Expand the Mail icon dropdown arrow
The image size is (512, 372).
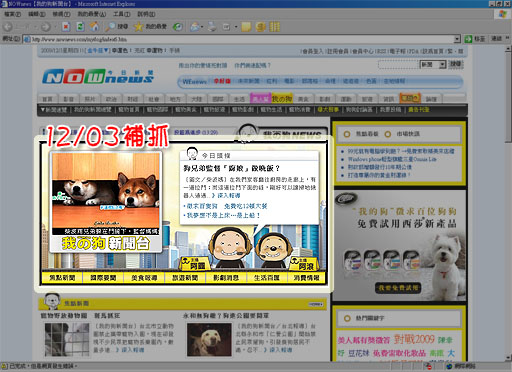point(202,27)
